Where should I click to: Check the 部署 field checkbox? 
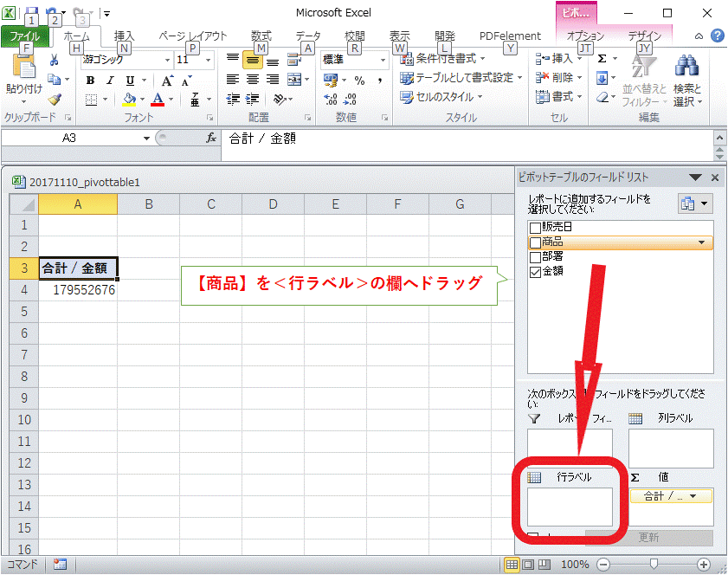click(x=535, y=256)
